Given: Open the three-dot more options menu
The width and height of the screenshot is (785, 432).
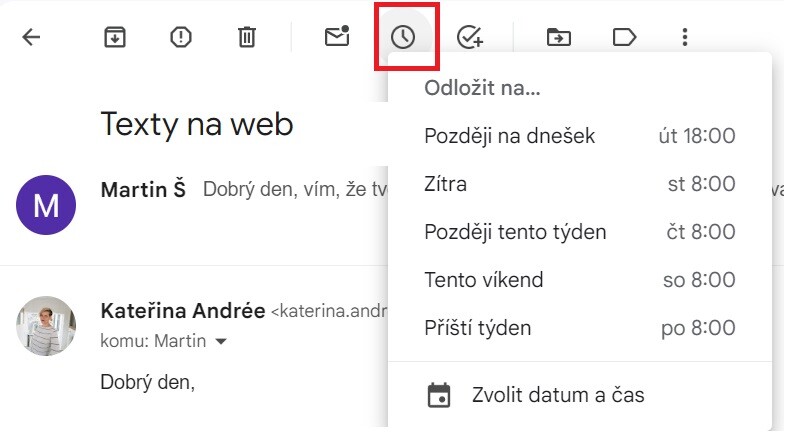Looking at the screenshot, I should pyautogui.click(x=685, y=37).
